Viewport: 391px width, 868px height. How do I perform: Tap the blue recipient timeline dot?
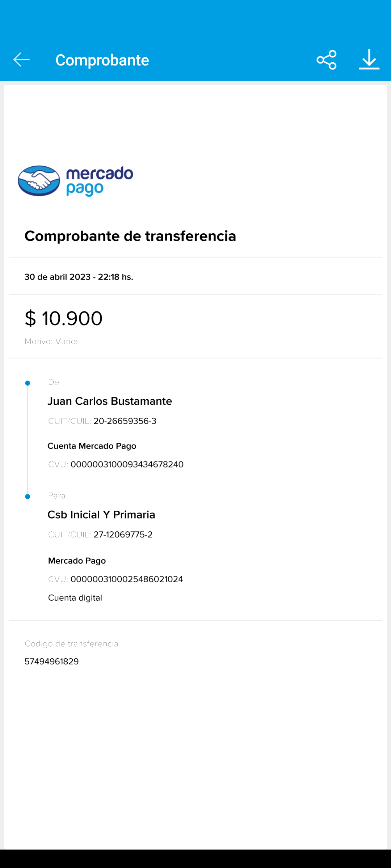pyautogui.click(x=28, y=497)
